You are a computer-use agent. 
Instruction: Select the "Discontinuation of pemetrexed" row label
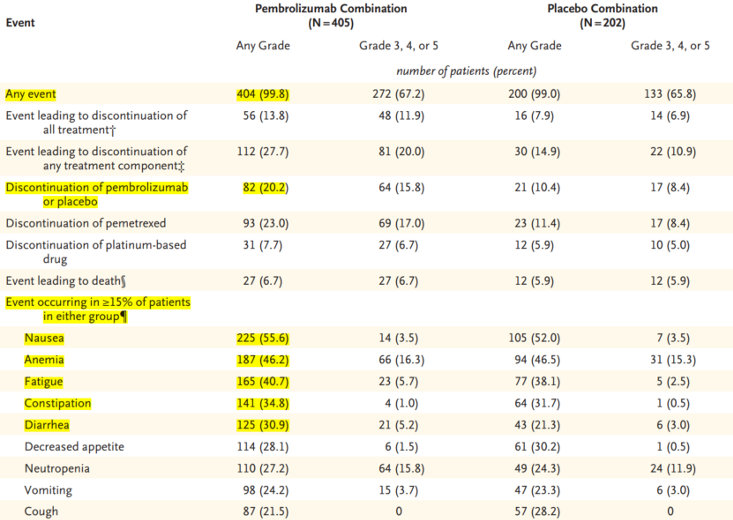pos(86,223)
